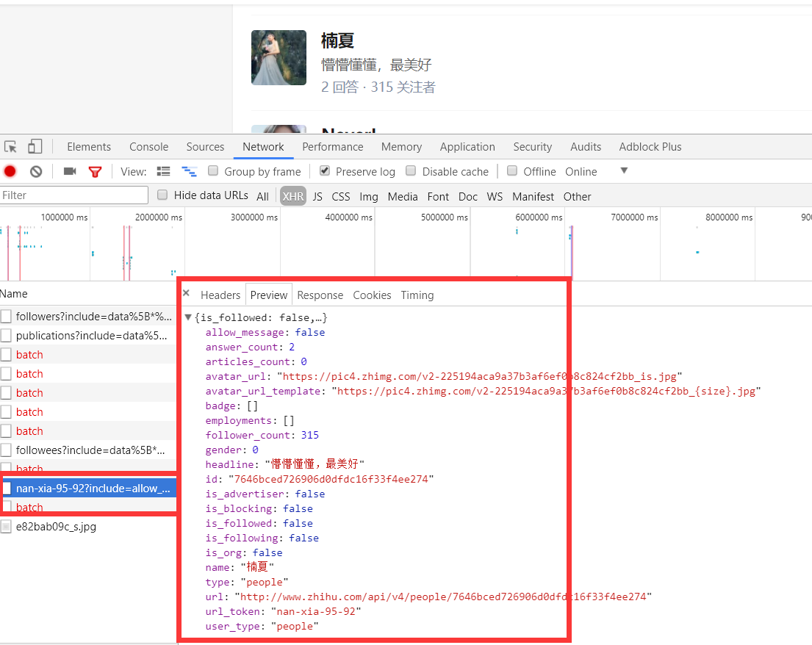Open the Sources tab
Image resolution: width=812 pixels, height=645 pixels.
click(x=205, y=147)
